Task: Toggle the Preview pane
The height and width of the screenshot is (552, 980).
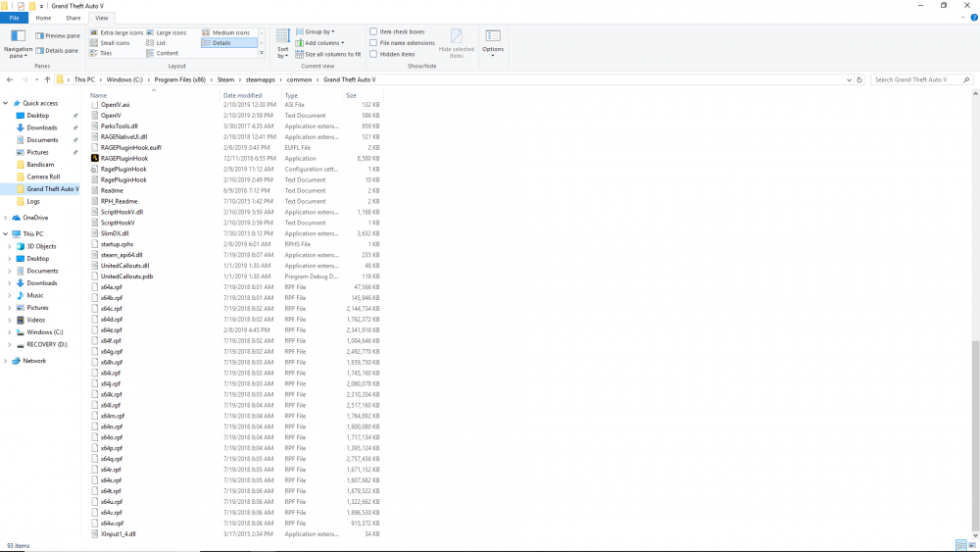Action: (x=58, y=35)
